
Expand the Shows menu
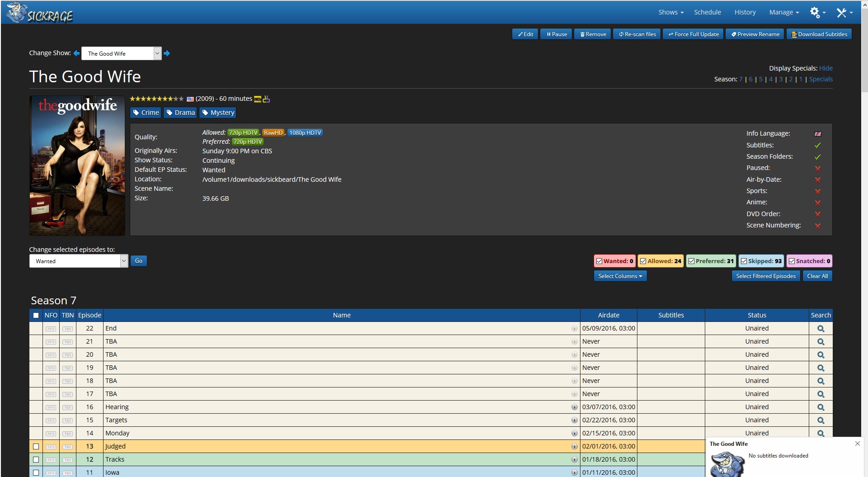pos(671,12)
